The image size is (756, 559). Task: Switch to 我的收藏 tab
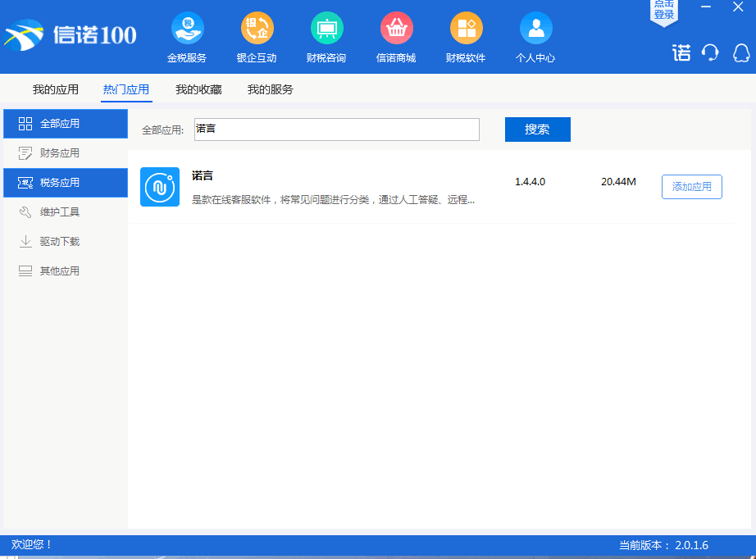pyautogui.click(x=198, y=89)
